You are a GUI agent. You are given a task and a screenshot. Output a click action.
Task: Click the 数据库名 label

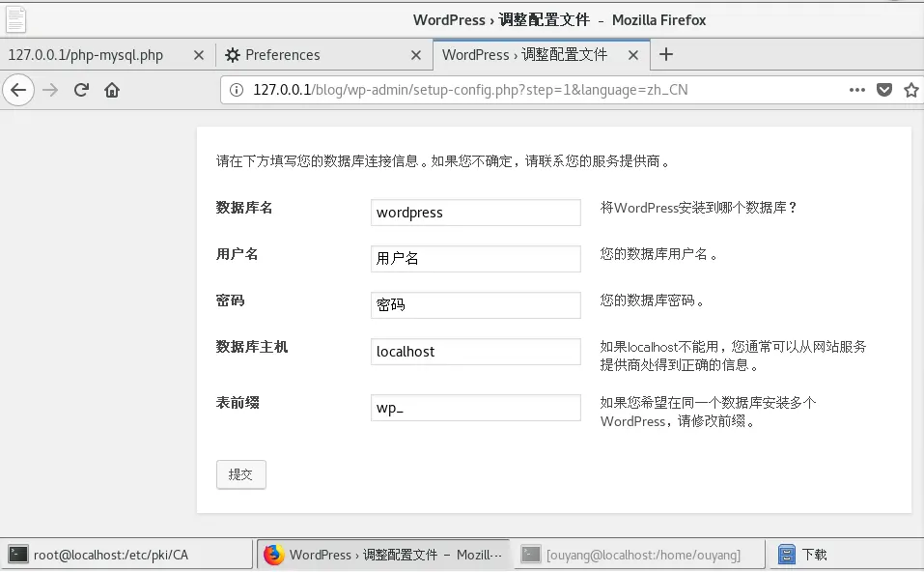244,208
